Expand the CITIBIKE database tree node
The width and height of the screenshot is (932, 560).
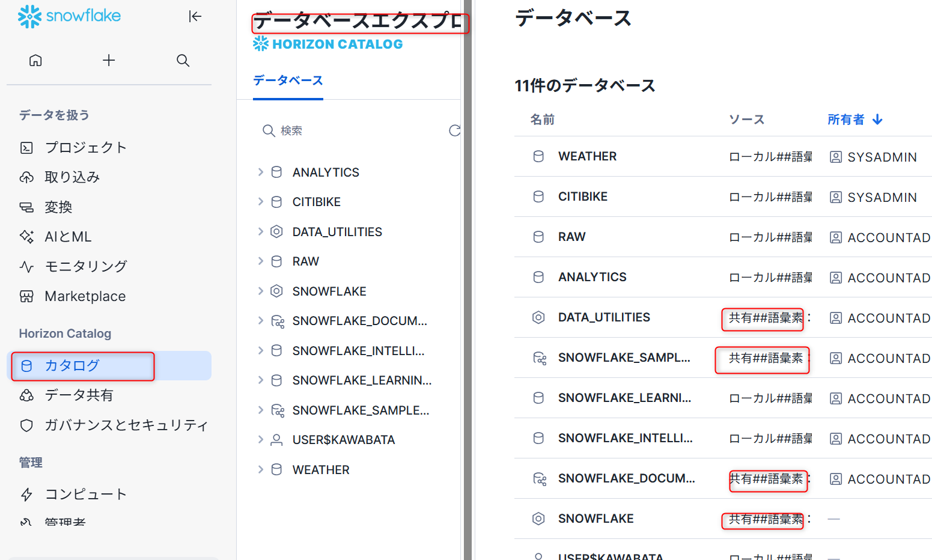[261, 202]
